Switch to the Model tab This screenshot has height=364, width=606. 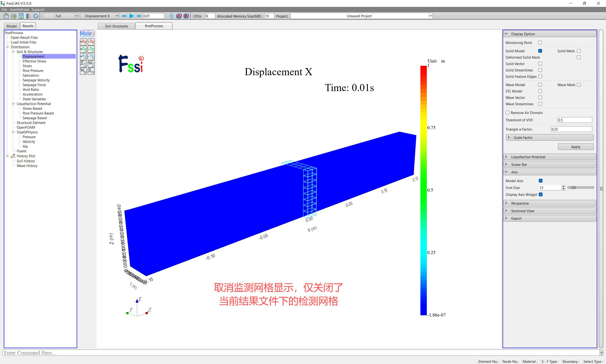click(12, 26)
